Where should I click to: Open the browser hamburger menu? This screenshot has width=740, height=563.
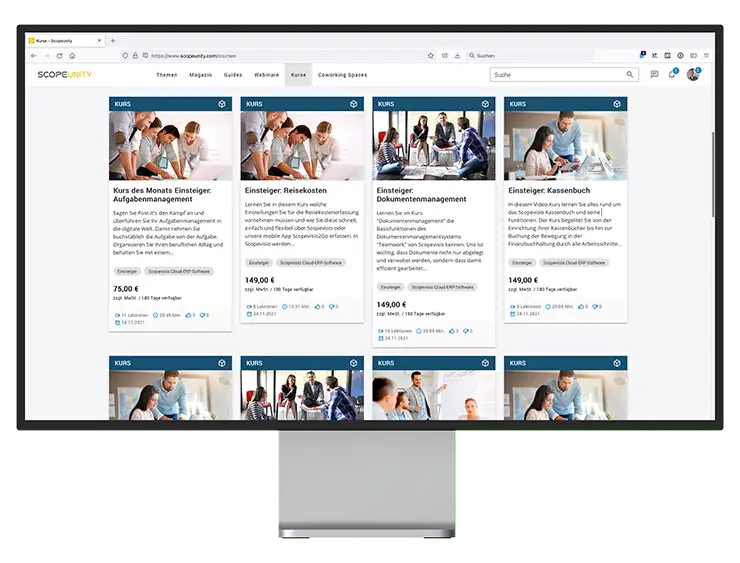tap(706, 56)
